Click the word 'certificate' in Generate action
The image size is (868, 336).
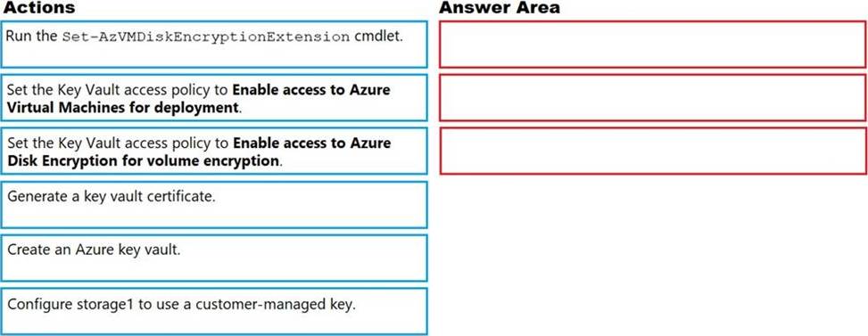click(185, 197)
